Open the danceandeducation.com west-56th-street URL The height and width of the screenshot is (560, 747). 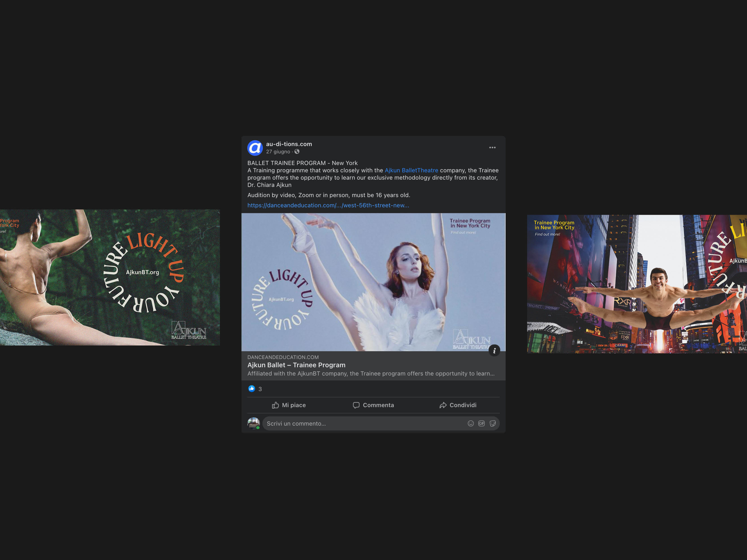click(x=328, y=205)
